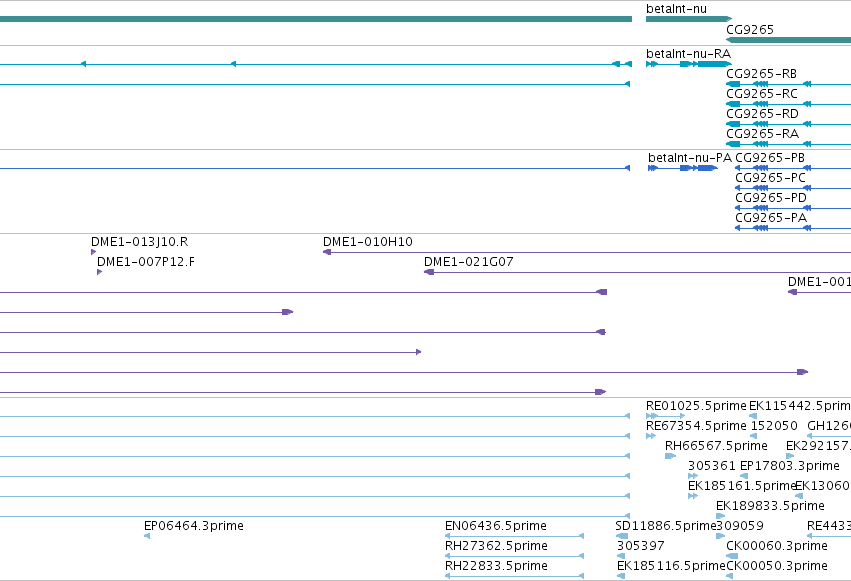
Task: Select the CG9265-PC protein label
Action: (770, 178)
